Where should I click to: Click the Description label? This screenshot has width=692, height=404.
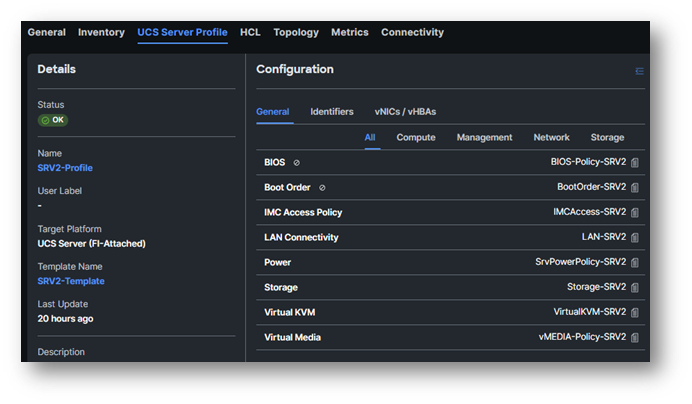61,352
